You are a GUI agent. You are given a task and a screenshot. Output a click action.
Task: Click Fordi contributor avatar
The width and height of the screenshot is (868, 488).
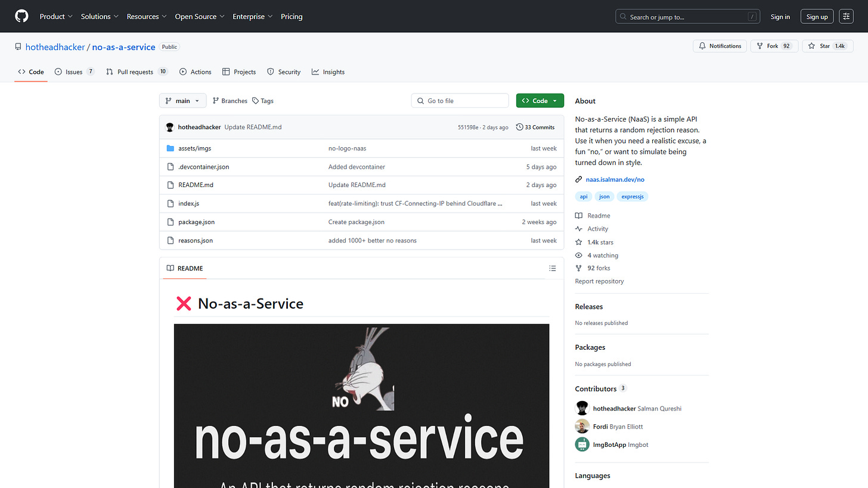click(x=582, y=426)
